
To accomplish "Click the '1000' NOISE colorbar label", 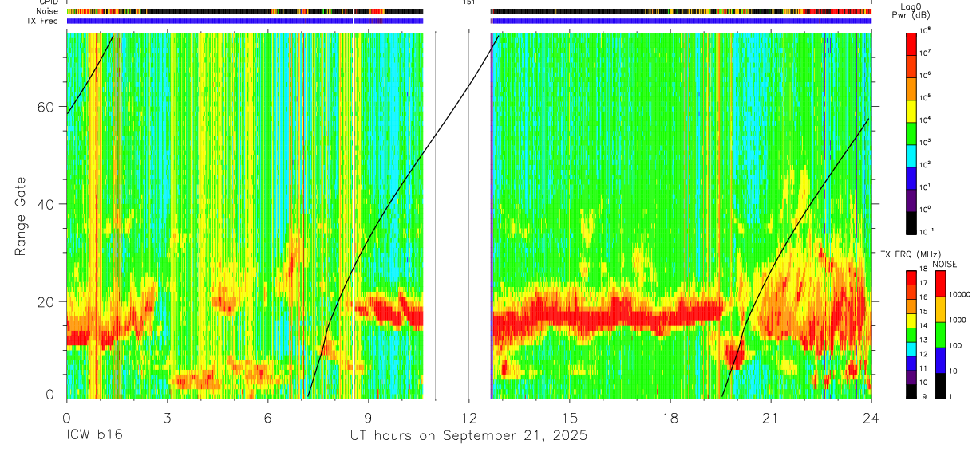I will (x=957, y=320).
